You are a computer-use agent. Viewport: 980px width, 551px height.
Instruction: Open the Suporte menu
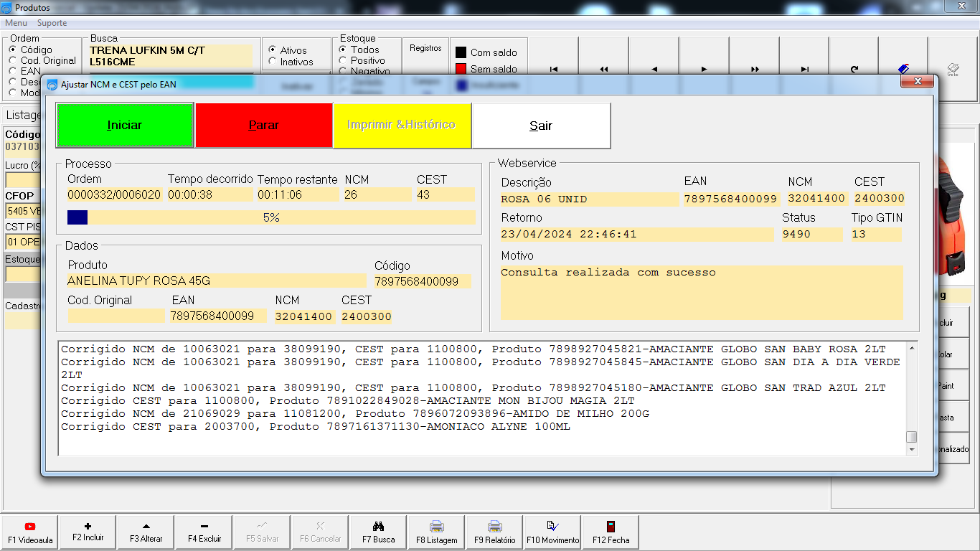pos(52,23)
